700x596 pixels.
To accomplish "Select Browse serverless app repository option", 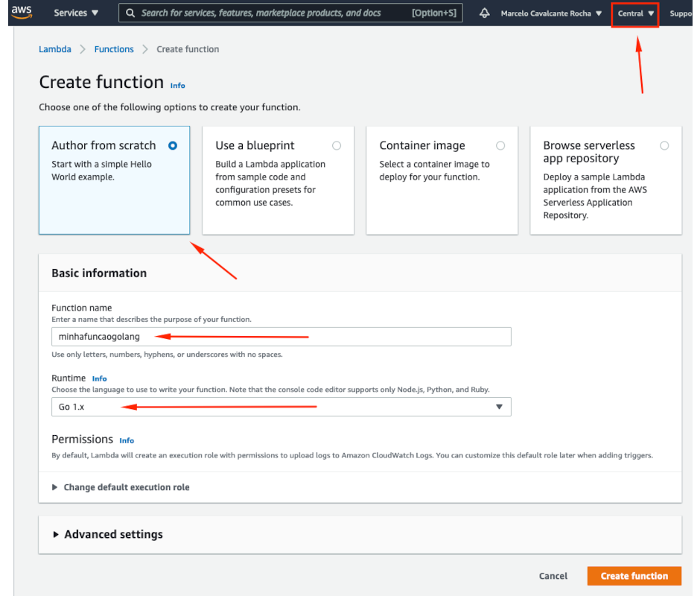I will [x=664, y=146].
